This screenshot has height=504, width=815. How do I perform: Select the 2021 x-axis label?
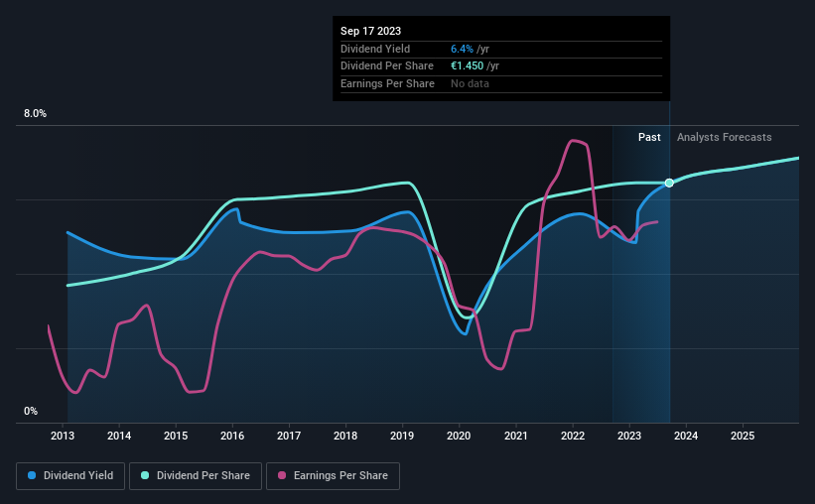click(x=516, y=436)
